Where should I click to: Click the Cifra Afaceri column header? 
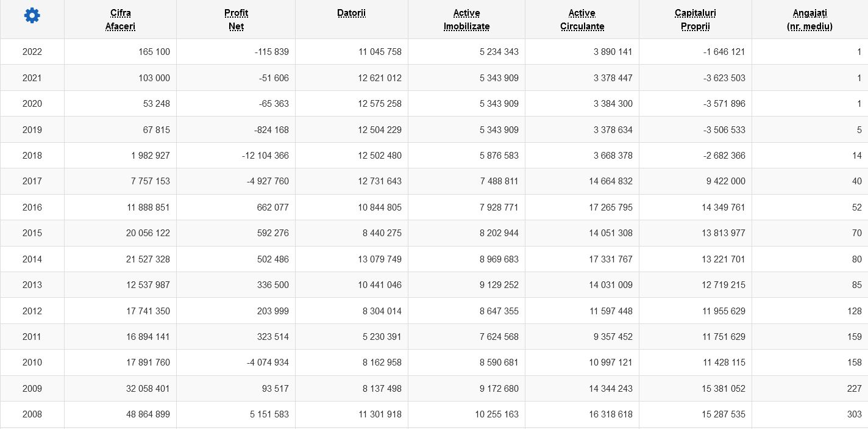(x=120, y=20)
